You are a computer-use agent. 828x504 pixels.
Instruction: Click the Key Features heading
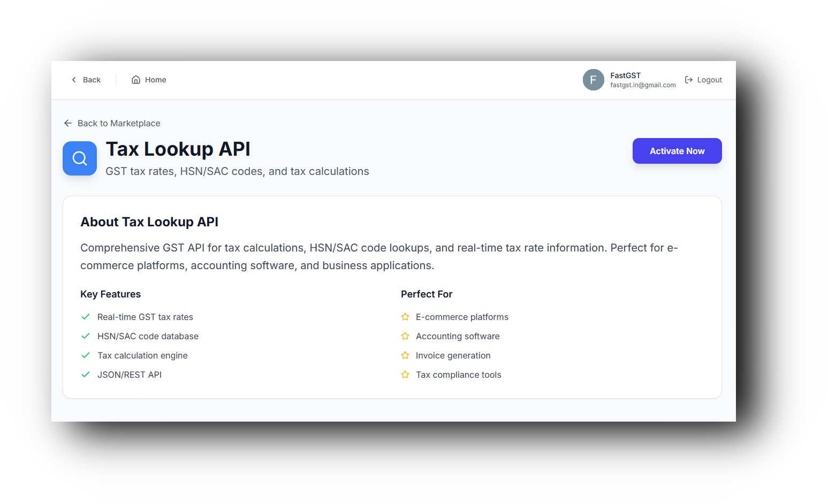coord(110,294)
